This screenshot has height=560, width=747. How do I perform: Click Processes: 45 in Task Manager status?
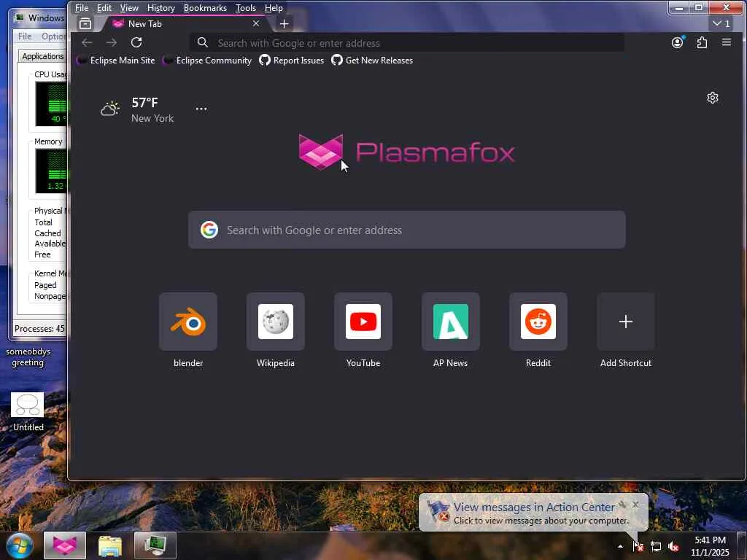click(x=39, y=329)
